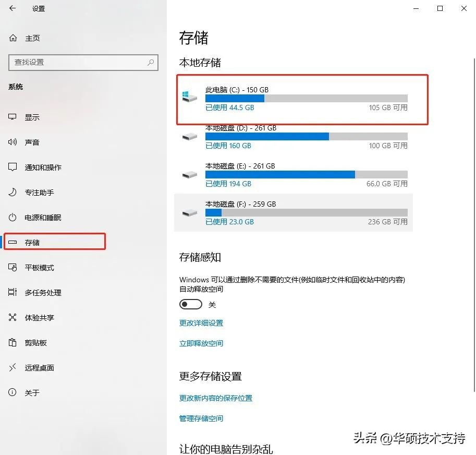The height and width of the screenshot is (455, 476).
Task: Select 存储 in the left sidebar
Action: [x=31, y=241]
